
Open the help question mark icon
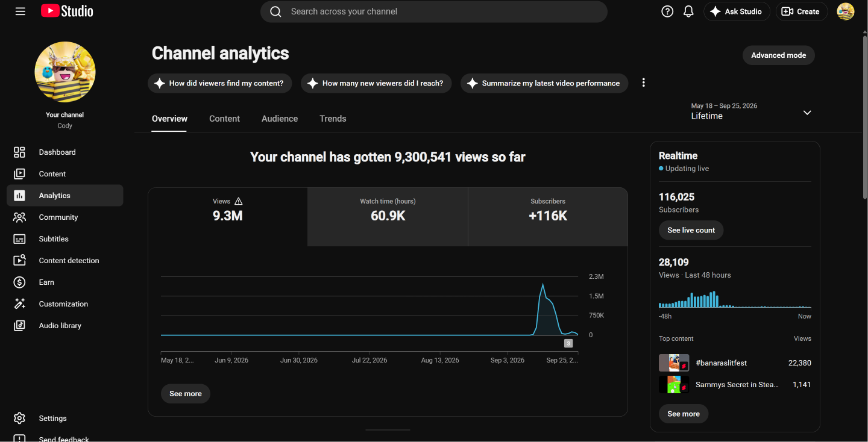point(667,11)
